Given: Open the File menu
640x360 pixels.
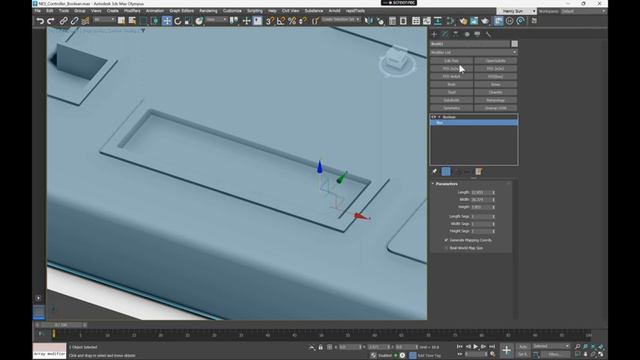Looking at the screenshot, I should pos(38,11).
